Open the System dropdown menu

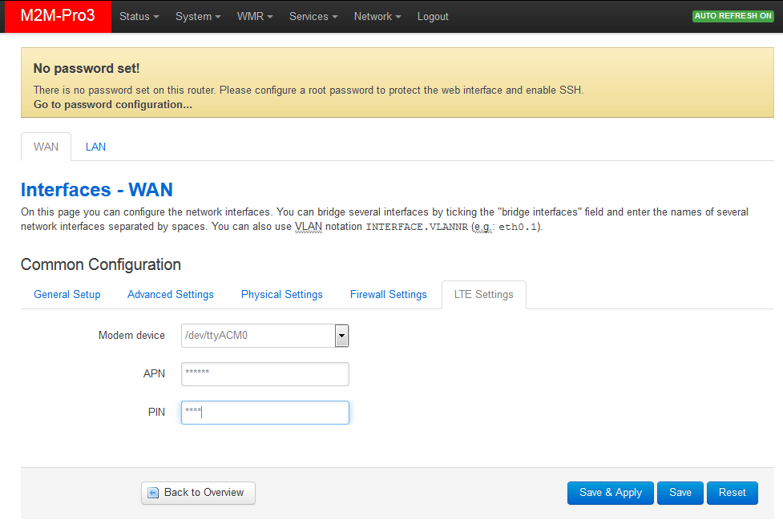pos(198,17)
